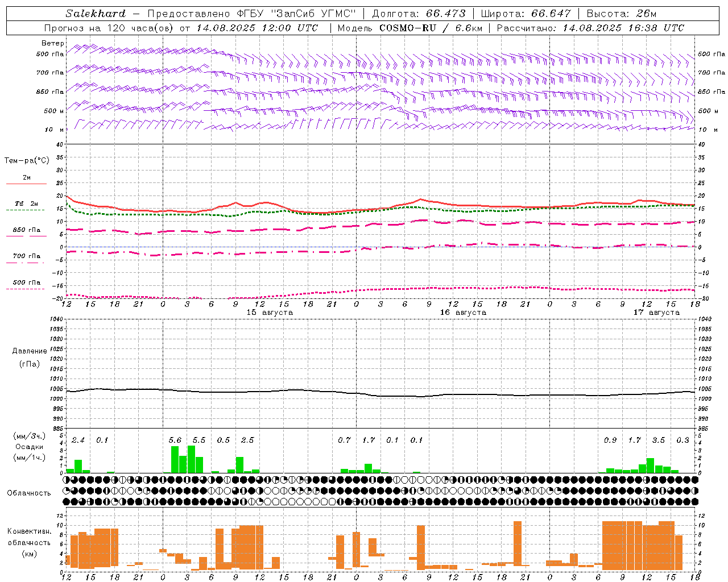
Task: Select the 0.5 precipitation total
Action: (x=224, y=440)
